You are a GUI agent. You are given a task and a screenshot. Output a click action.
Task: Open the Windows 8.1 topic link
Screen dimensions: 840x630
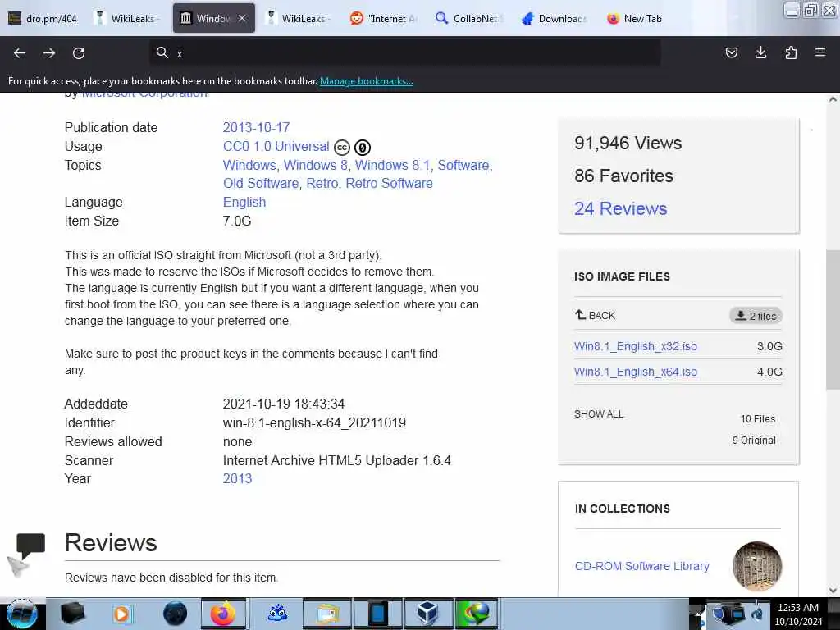(x=393, y=165)
